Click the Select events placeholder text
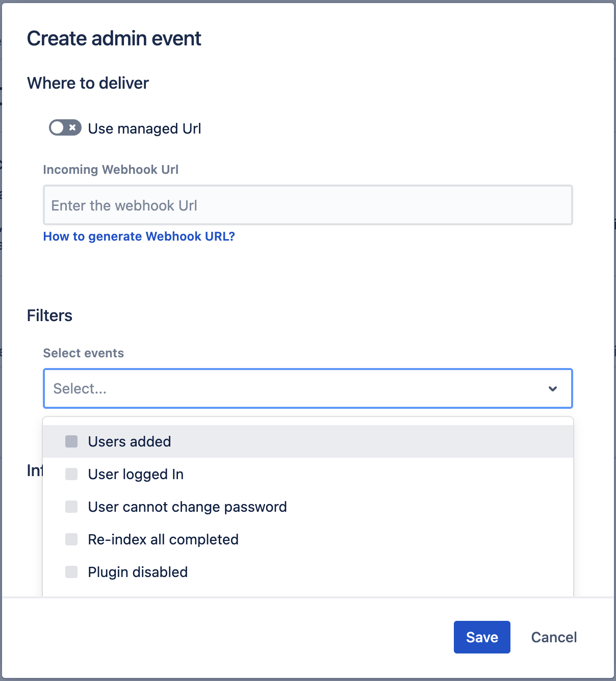The width and height of the screenshot is (616, 681). [x=80, y=388]
